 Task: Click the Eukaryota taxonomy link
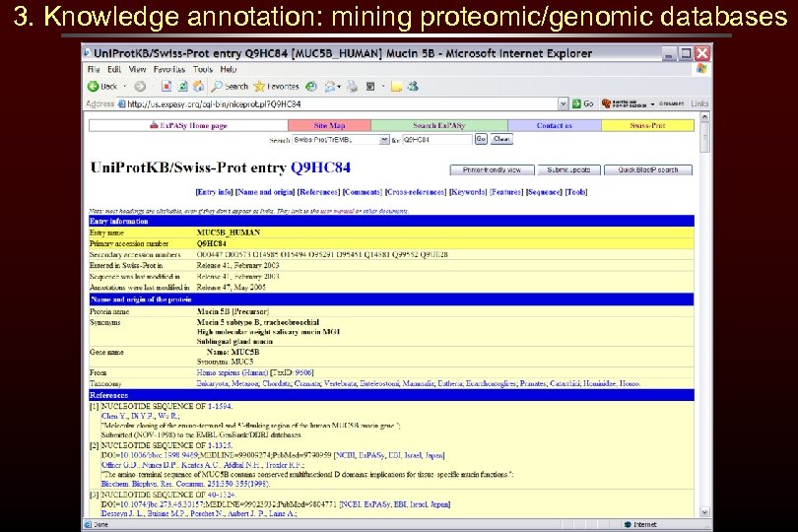(x=212, y=383)
